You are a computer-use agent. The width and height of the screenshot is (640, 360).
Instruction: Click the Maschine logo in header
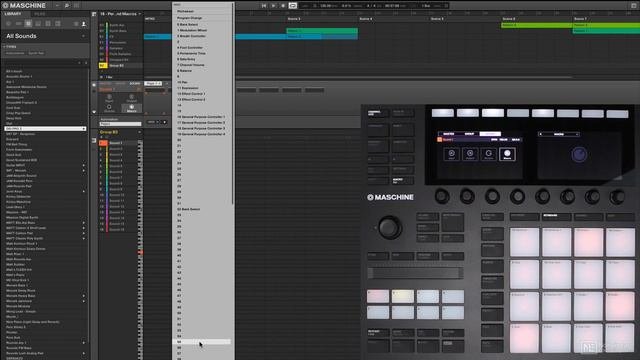click(x=24, y=5)
